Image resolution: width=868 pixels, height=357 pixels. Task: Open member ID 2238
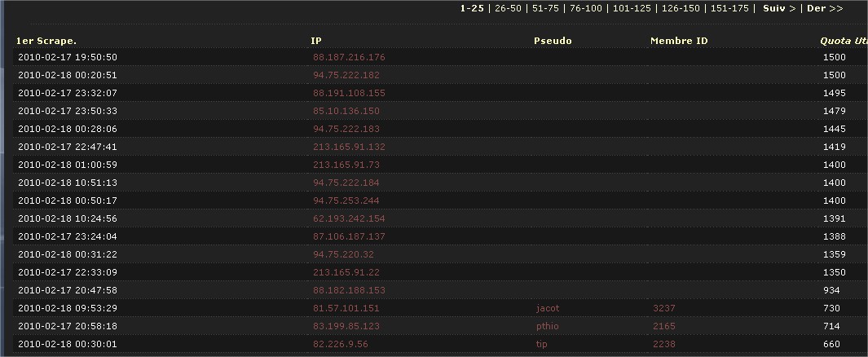pos(663,344)
